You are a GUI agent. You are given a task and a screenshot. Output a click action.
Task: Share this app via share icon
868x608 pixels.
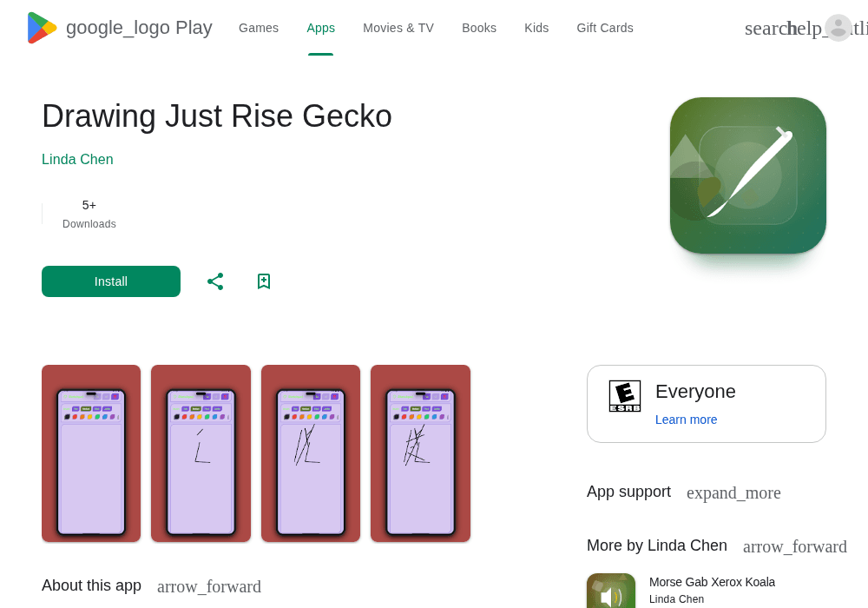(x=215, y=281)
